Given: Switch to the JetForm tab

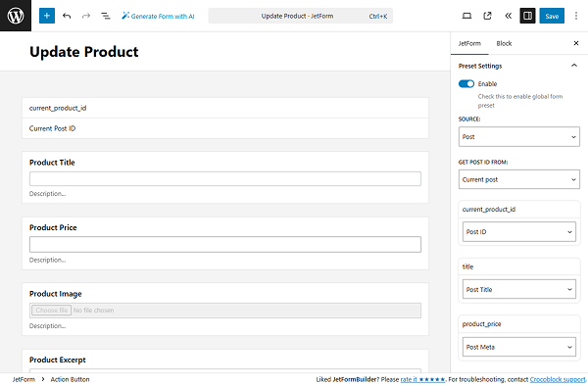Looking at the screenshot, I should (x=469, y=43).
